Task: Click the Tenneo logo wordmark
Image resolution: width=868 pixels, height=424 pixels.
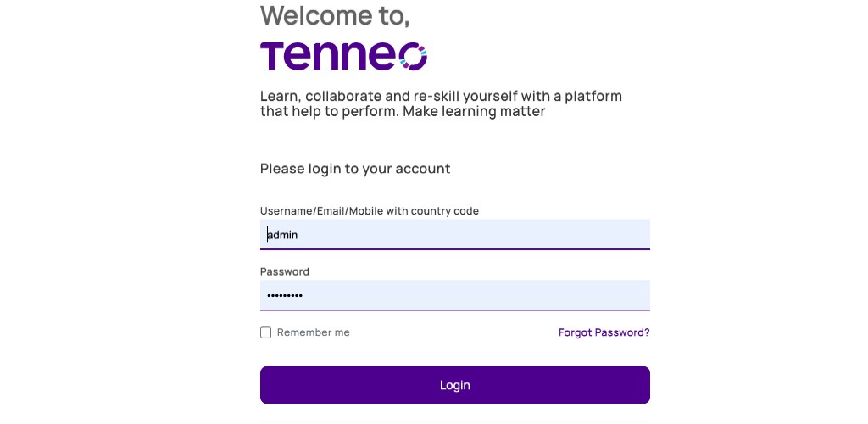Action: point(343,57)
